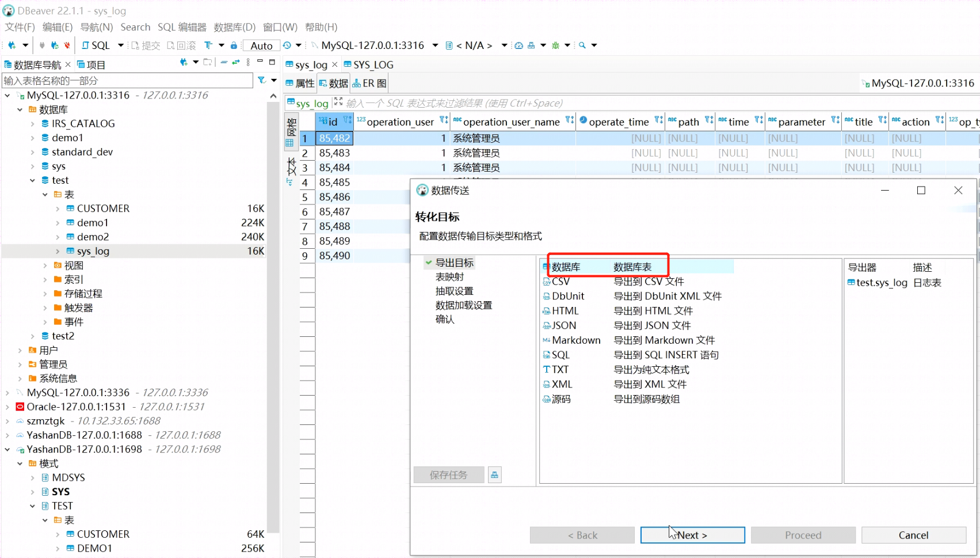Open the 数据库(D) menu
Viewport: 980px width, 558px height.
click(x=235, y=27)
